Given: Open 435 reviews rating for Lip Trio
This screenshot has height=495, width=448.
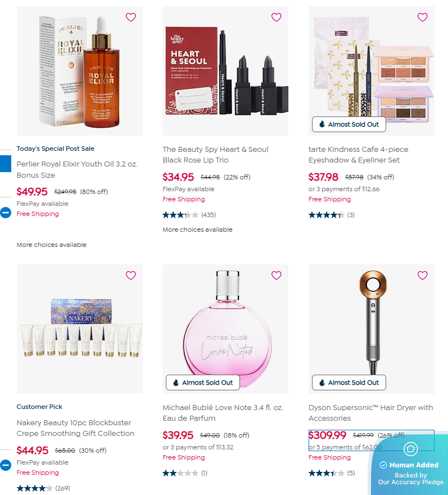Looking at the screenshot, I should (x=189, y=215).
